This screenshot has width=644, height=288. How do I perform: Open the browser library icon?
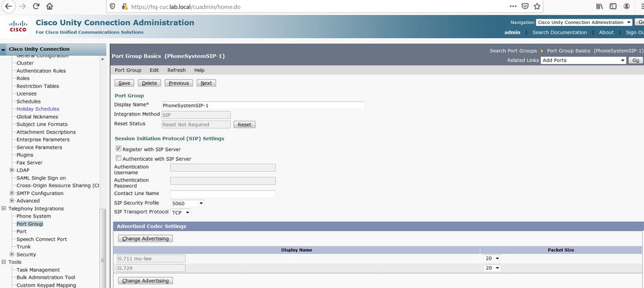(600, 6)
